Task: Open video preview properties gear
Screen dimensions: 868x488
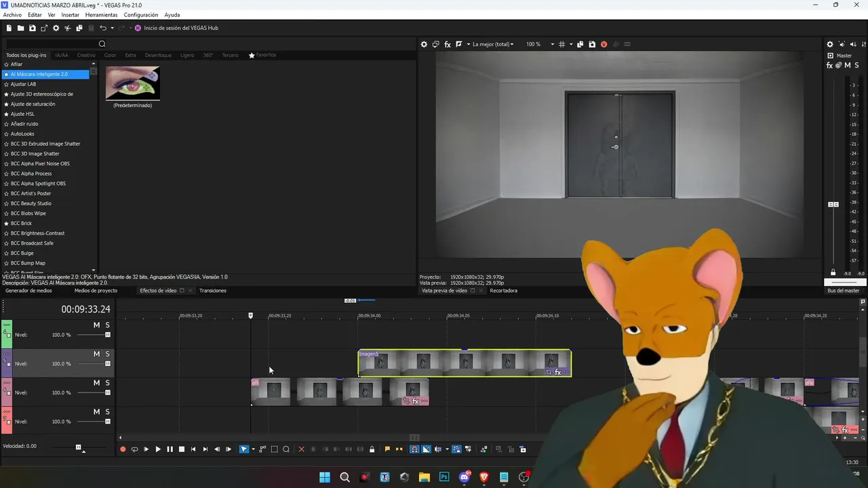Action: pyautogui.click(x=424, y=44)
